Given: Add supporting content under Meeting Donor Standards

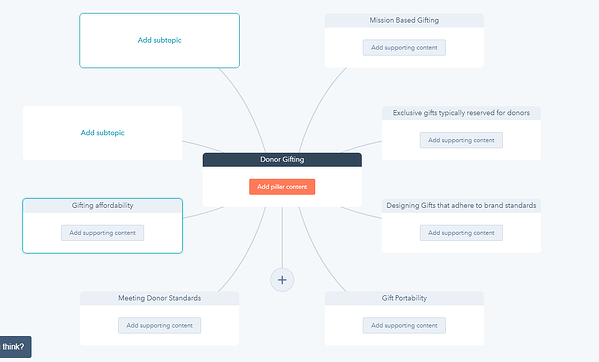Looking at the screenshot, I should pos(159,325).
